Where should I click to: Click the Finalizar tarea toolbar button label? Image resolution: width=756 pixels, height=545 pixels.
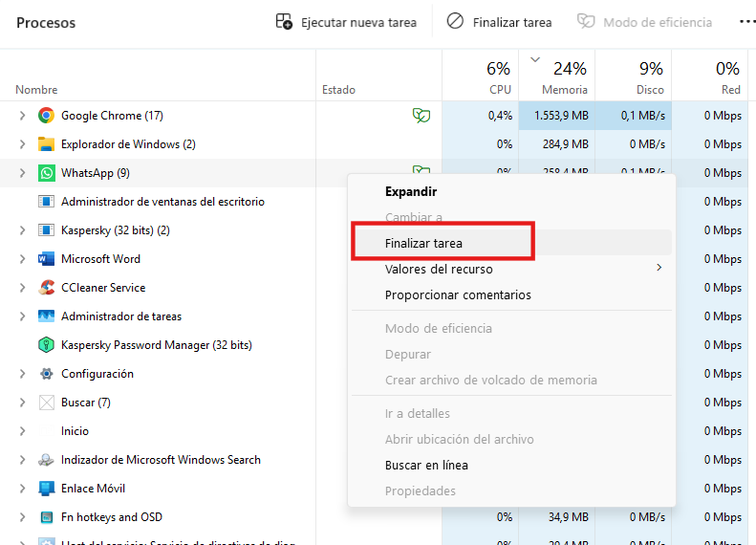point(512,23)
